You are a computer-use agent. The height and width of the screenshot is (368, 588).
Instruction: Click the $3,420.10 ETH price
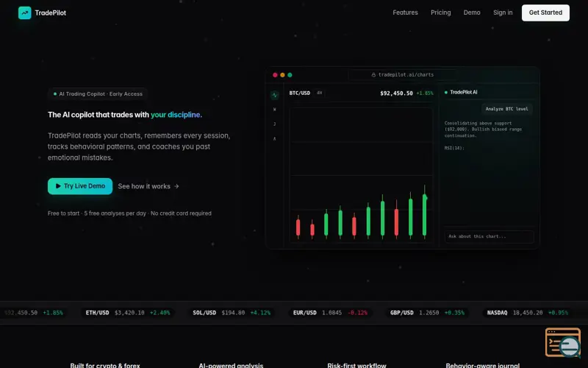pos(129,313)
